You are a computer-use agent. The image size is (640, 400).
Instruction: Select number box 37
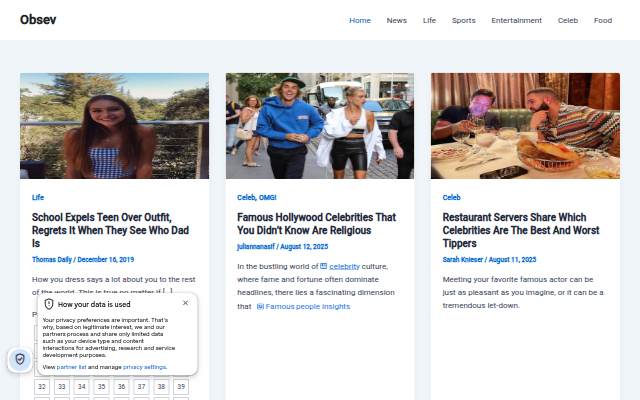point(141,387)
